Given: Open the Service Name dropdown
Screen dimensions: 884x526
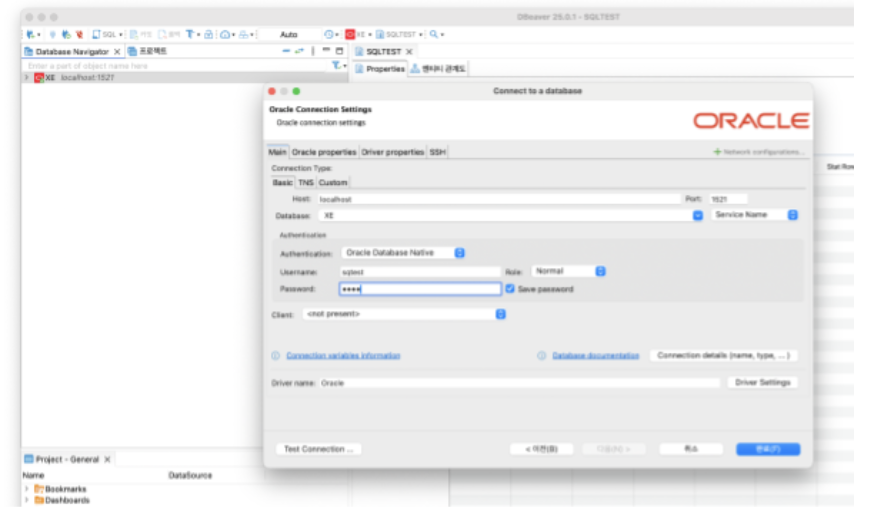Looking at the screenshot, I should tap(792, 215).
